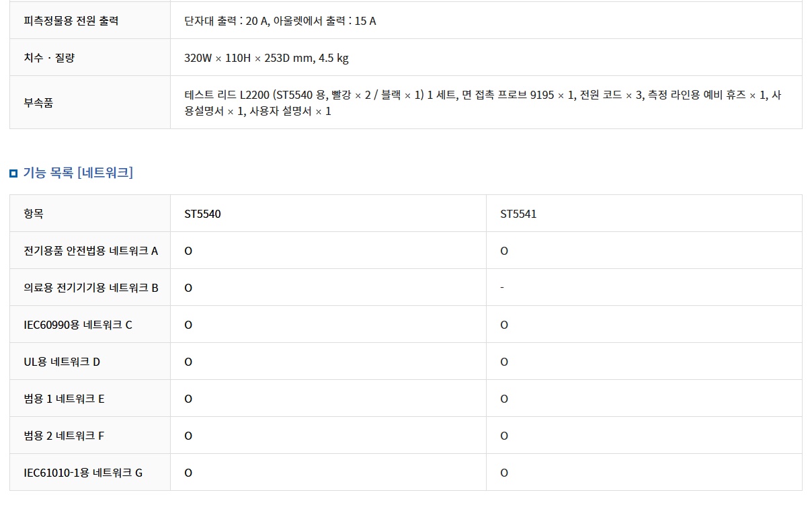Click the 부속품 row label

coord(38,103)
